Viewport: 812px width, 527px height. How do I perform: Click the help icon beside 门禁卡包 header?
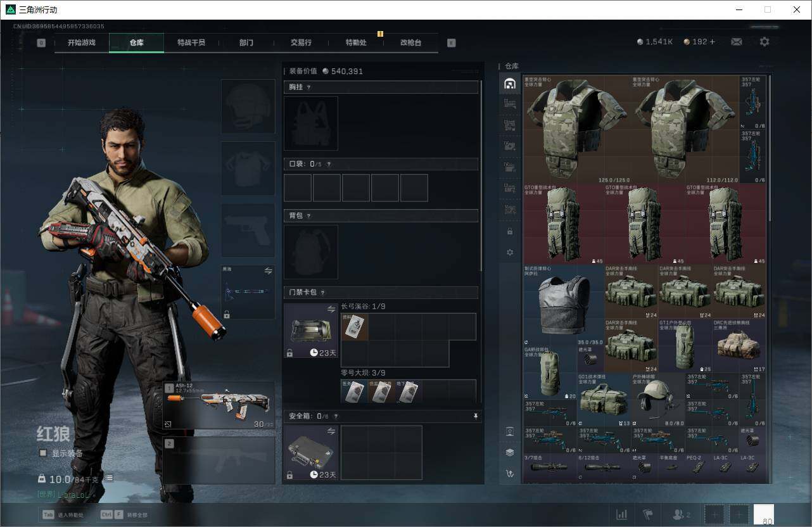pos(322,293)
